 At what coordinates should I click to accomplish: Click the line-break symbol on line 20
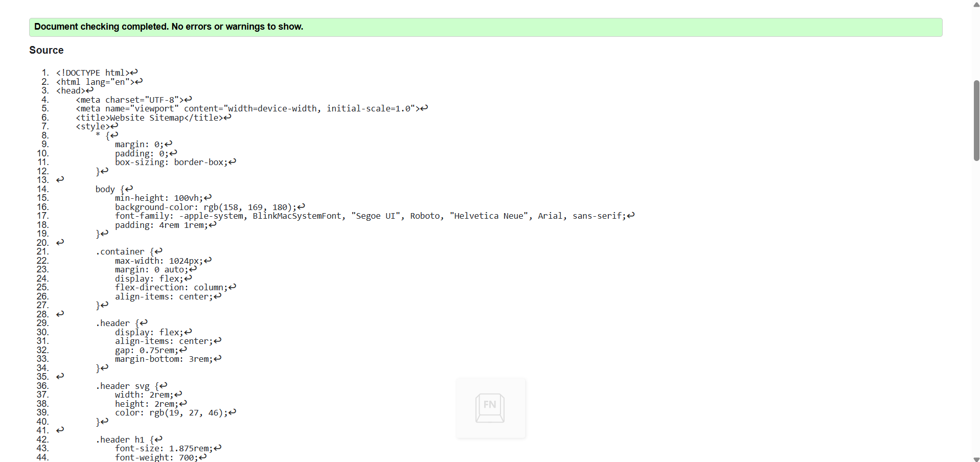(x=60, y=243)
